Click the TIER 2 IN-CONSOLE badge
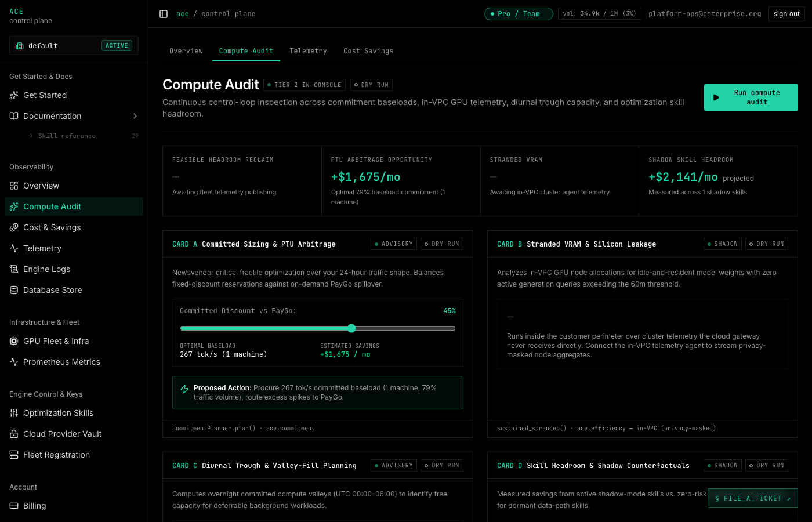 click(x=304, y=85)
